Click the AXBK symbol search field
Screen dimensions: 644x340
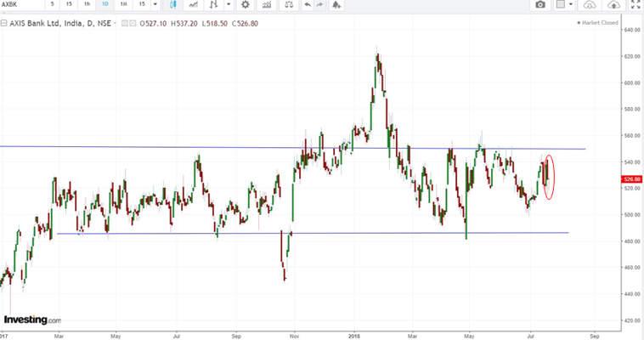tap(21, 4)
